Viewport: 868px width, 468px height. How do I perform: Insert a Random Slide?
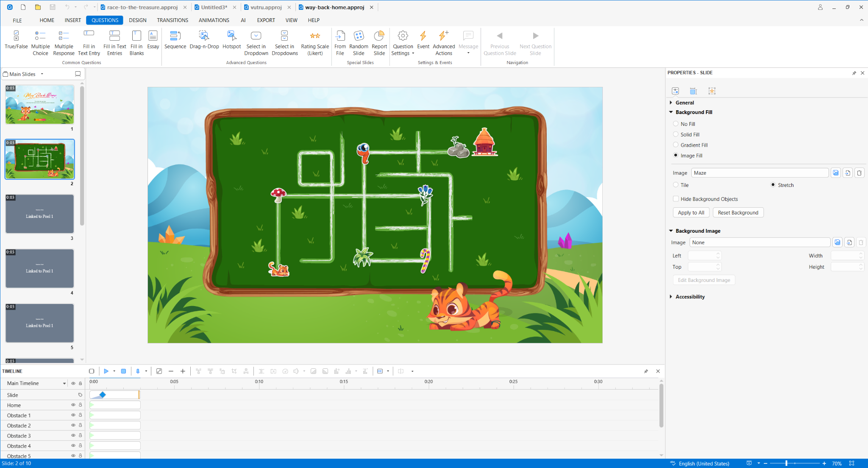pyautogui.click(x=359, y=42)
